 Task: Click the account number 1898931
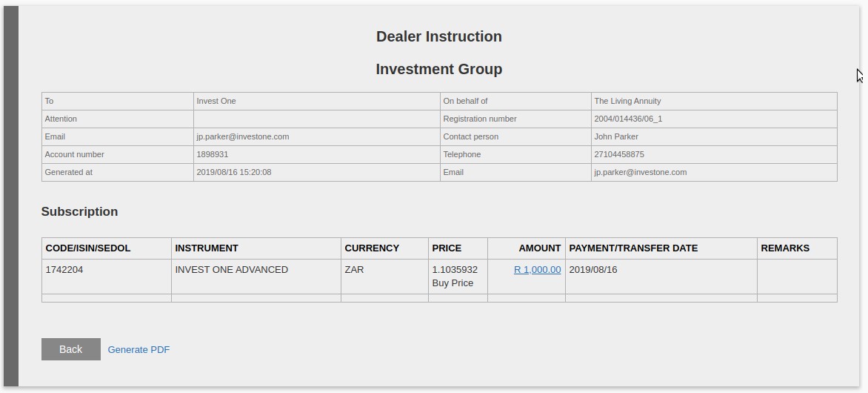212,154
